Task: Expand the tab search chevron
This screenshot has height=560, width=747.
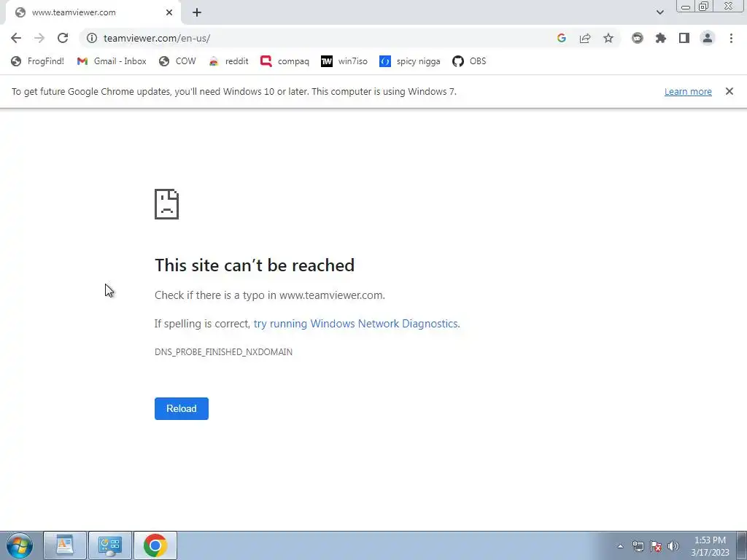Action: point(659,12)
